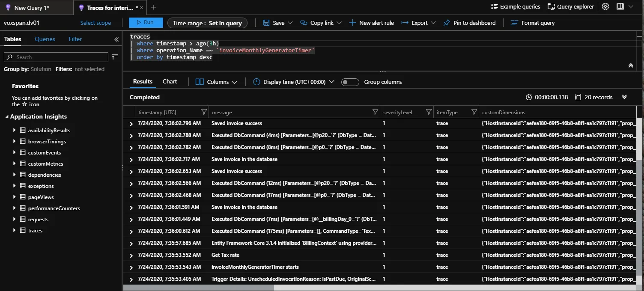This screenshot has width=644, height=291.
Task: Expand the Saved invoice success first row
Action: pyautogui.click(x=131, y=124)
